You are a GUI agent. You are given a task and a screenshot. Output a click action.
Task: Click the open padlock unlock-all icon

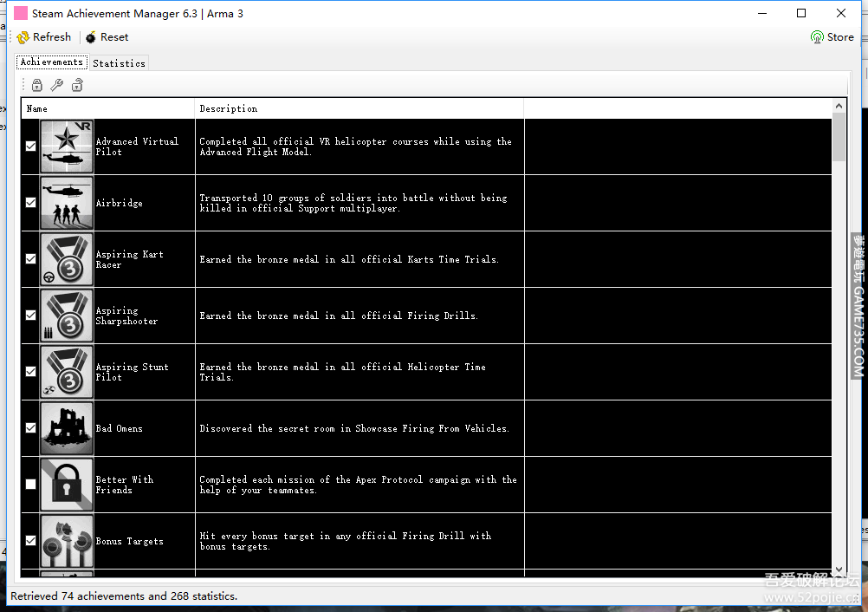pos(77,85)
